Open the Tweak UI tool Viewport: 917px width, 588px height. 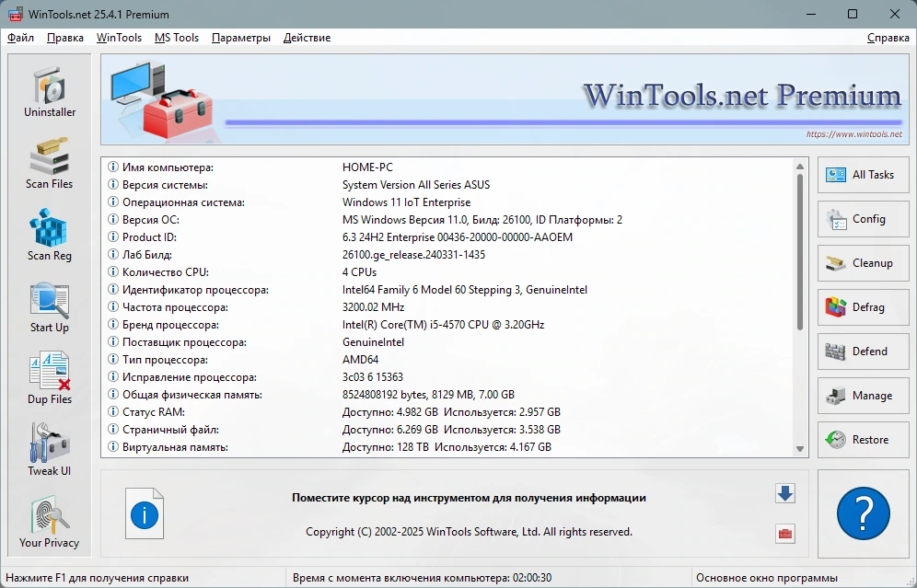click(x=50, y=451)
